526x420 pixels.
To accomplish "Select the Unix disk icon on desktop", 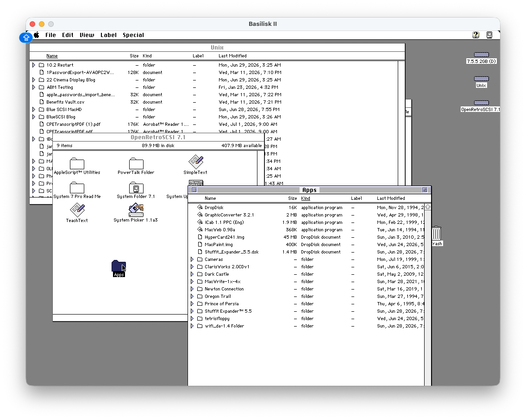I will tap(482, 79).
